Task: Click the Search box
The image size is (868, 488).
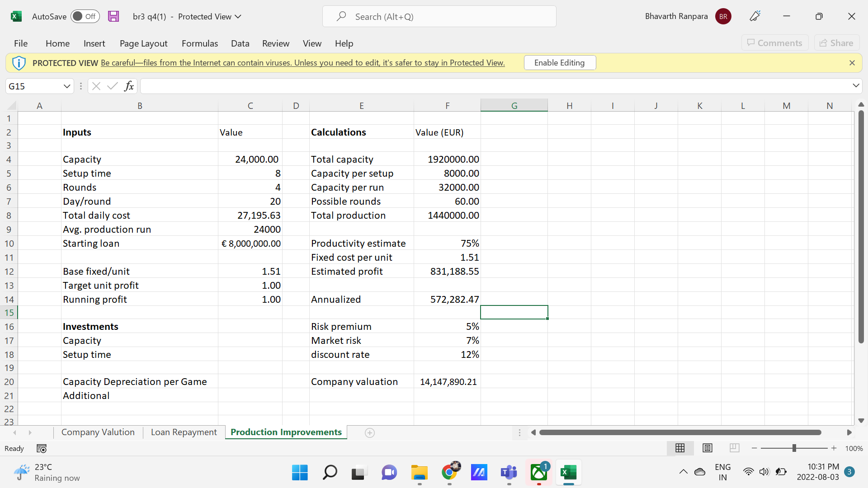Action: pyautogui.click(x=439, y=17)
